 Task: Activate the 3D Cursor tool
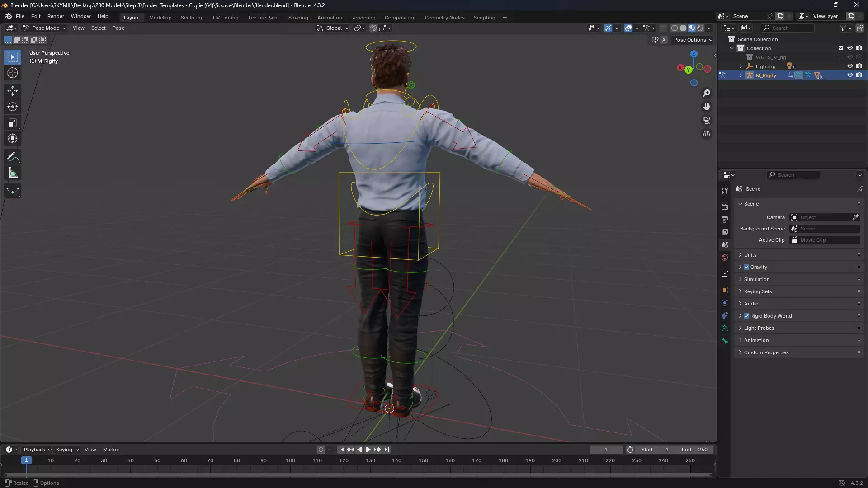[13, 73]
